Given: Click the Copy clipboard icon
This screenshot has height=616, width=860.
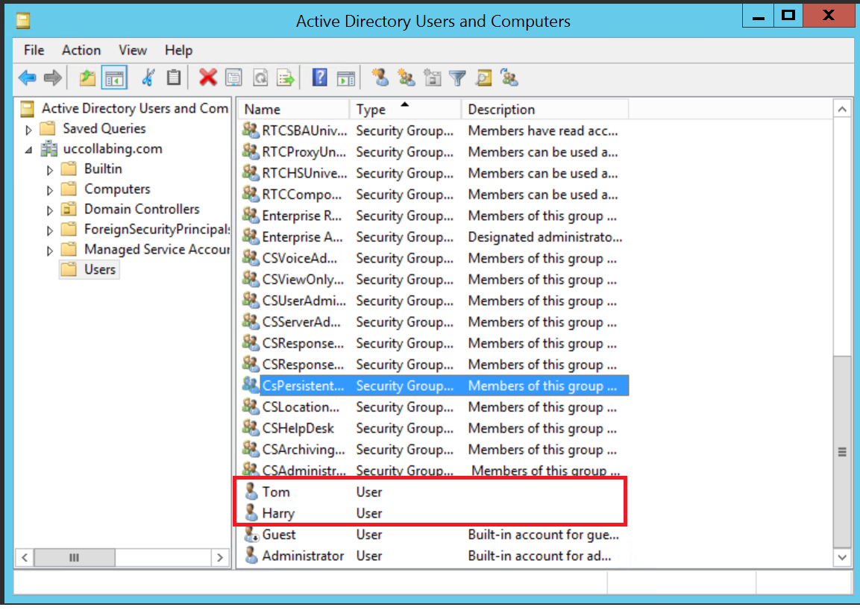Looking at the screenshot, I should 173,78.
